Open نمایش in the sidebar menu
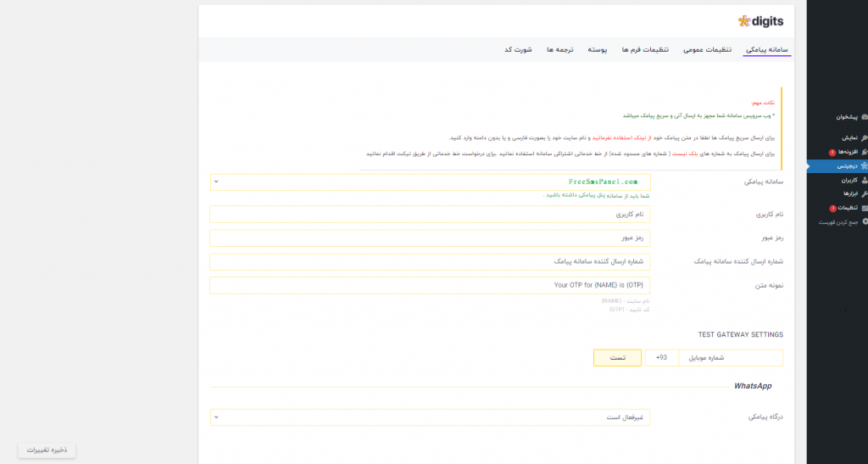868x464 pixels. click(849, 137)
